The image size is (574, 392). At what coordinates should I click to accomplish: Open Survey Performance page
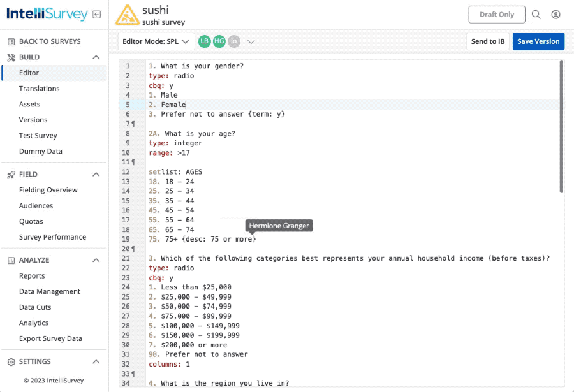[x=53, y=237]
